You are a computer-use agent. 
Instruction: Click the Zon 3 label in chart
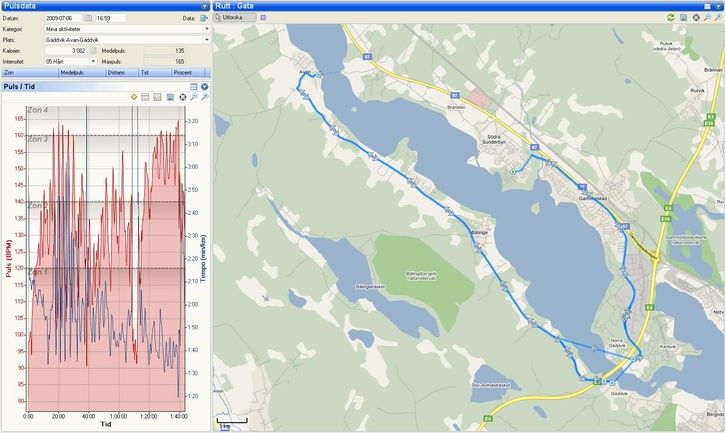tap(37, 139)
